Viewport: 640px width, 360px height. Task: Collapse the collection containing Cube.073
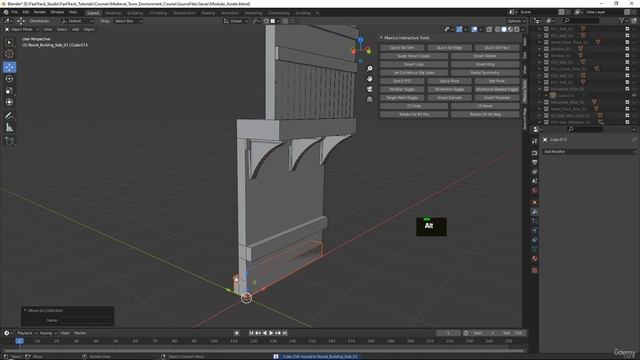(x=540, y=89)
